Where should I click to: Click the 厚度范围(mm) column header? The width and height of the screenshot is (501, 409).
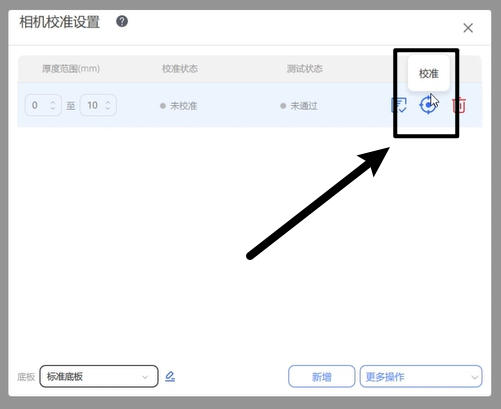coord(71,69)
